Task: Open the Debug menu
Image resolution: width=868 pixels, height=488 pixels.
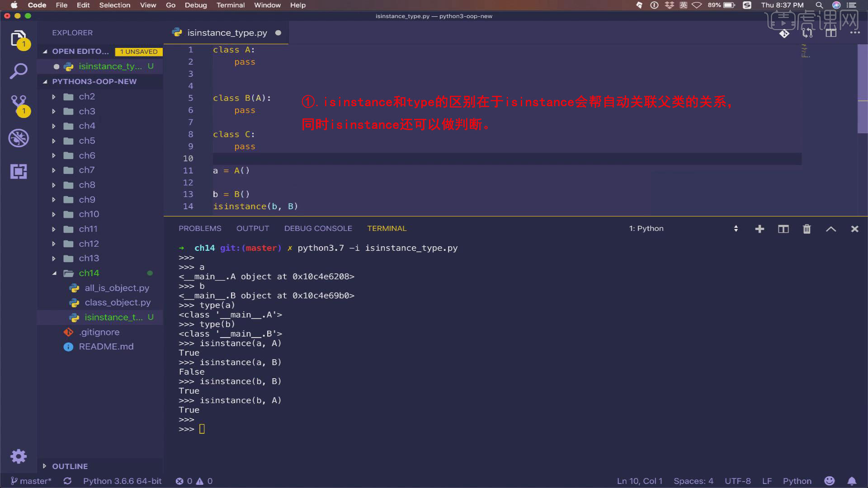Action: [x=196, y=5]
